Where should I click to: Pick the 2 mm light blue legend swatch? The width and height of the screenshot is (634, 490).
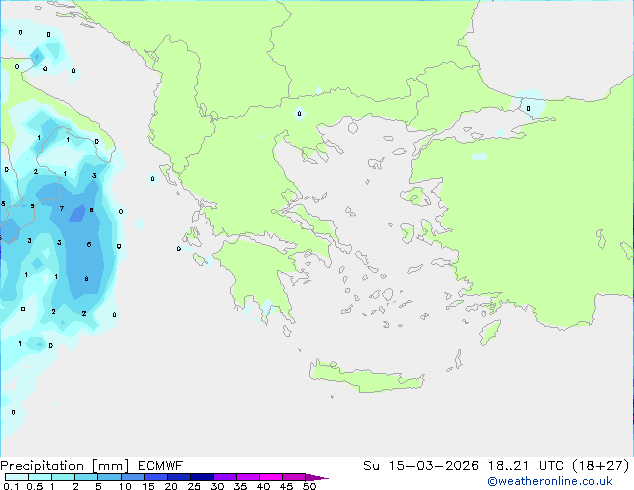coord(87,477)
